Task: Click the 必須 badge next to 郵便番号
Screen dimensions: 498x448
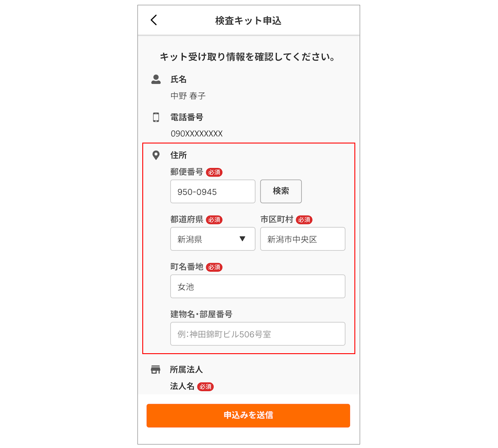Action: pos(214,172)
